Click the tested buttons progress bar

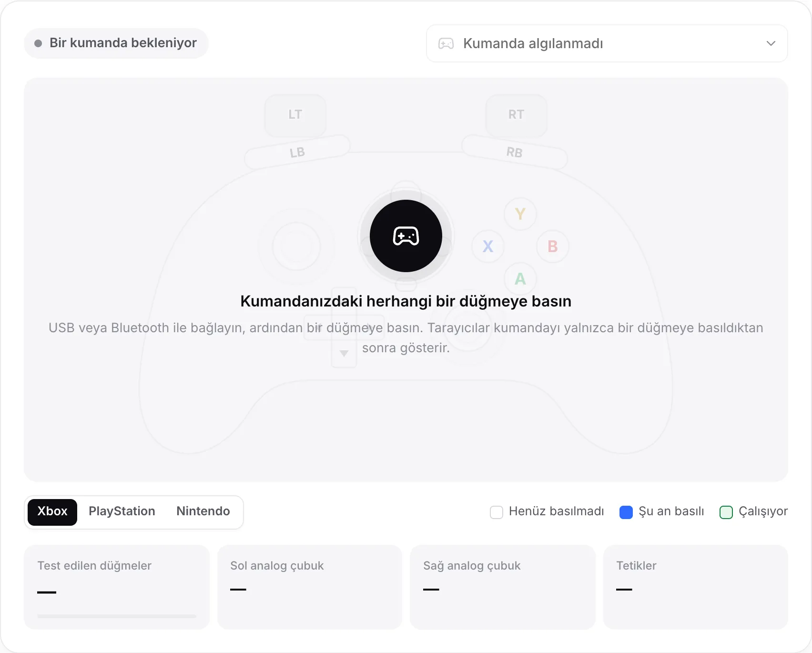click(117, 616)
